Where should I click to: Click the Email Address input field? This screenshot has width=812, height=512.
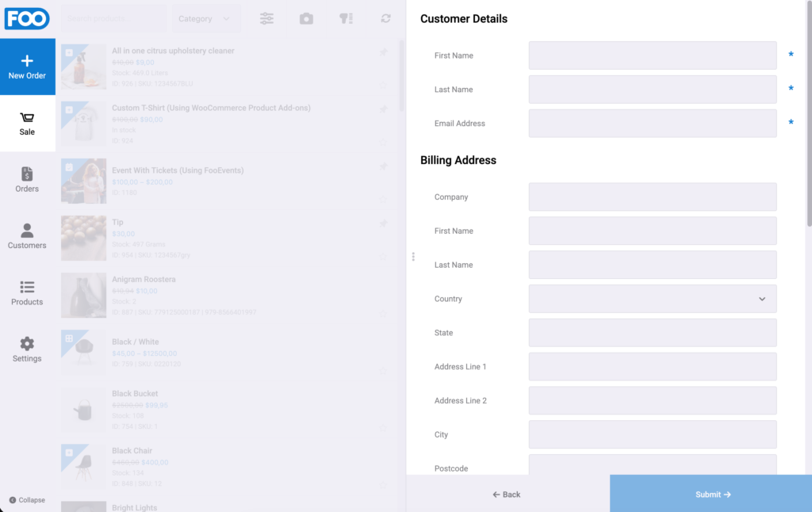pos(653,123)
